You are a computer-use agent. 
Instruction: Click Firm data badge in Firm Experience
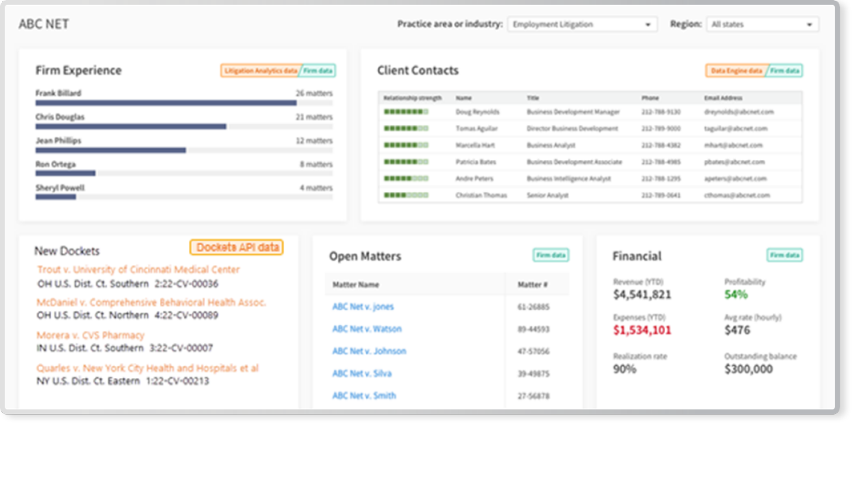[318, 71]
